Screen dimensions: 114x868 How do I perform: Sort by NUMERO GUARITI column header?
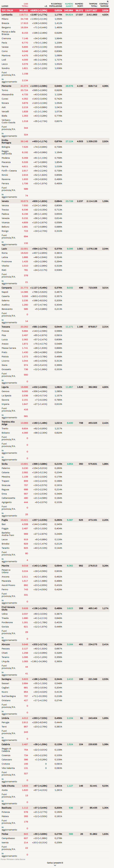[69, 5]
